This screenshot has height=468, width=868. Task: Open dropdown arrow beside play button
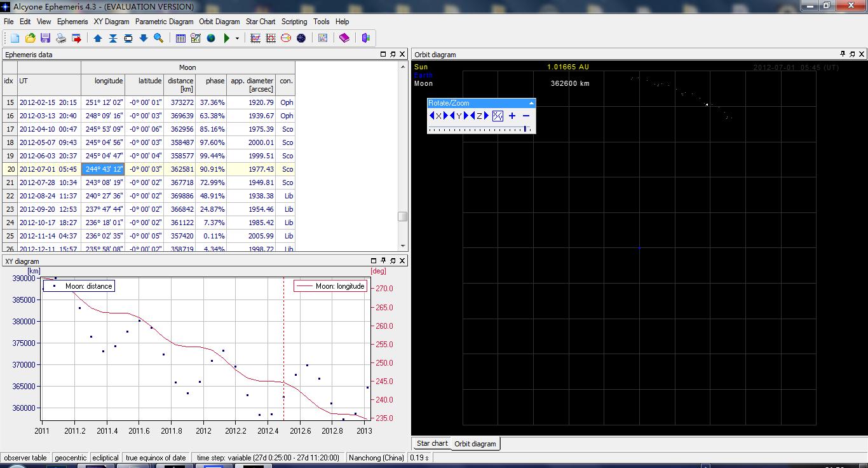pyautogui.click(x=238, y=38)
